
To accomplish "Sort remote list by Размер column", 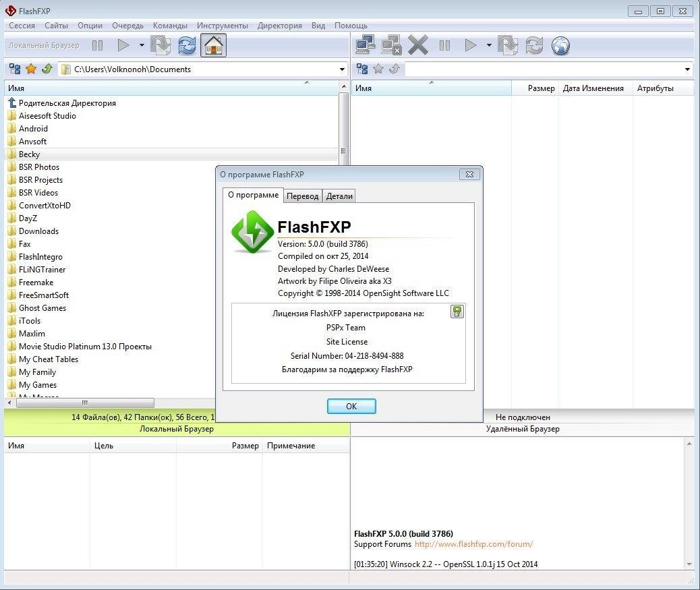I will click(x=535, y=88).
